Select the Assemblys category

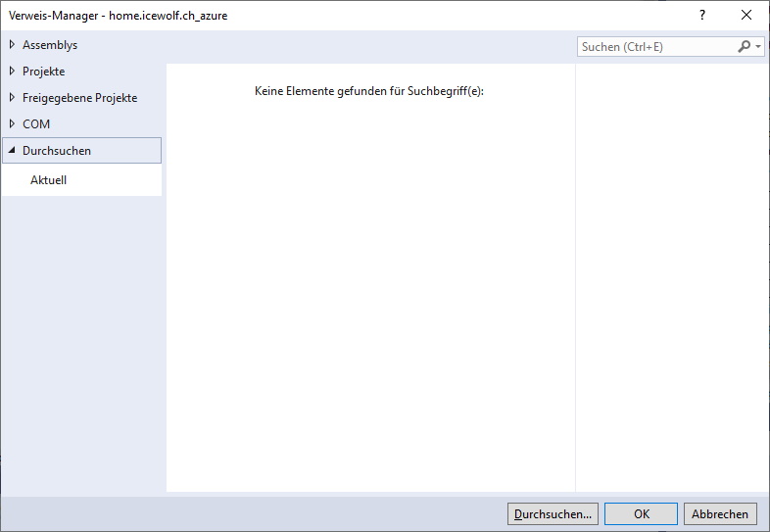[x=50, y=45]
